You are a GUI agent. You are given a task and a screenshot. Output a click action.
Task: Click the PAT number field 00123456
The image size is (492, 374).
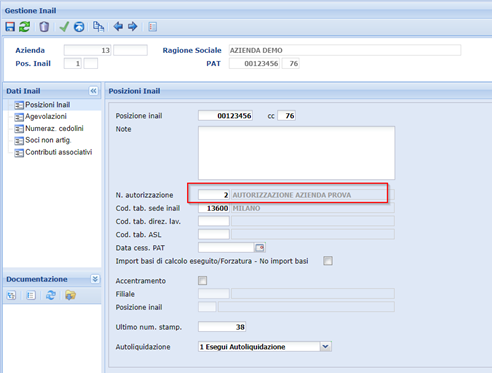[254, 63]
